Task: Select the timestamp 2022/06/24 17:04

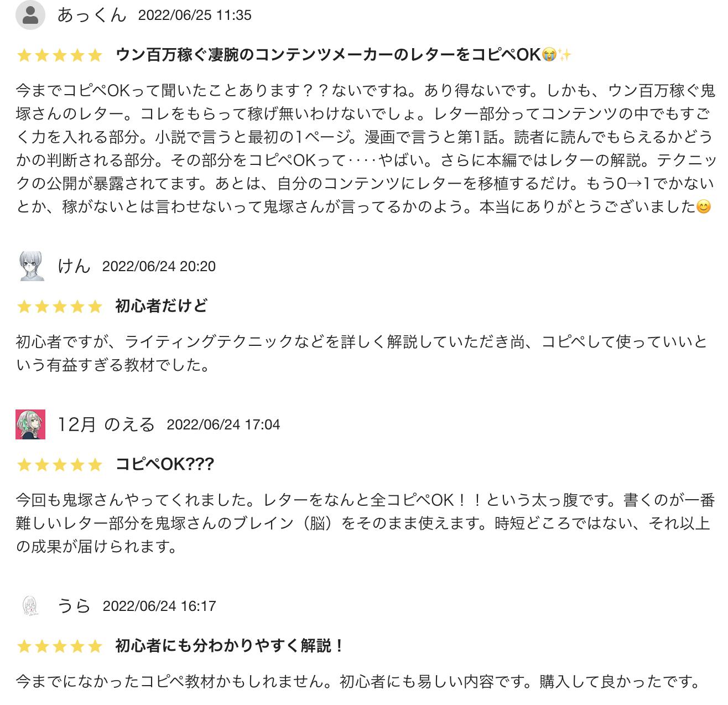Action: pyautogui.click(x=223, y=424)
